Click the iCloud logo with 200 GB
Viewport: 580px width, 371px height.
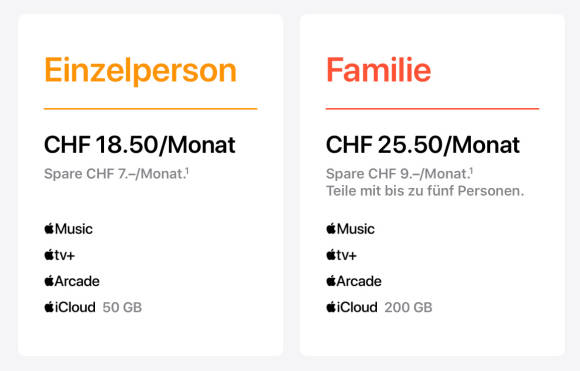352,307
